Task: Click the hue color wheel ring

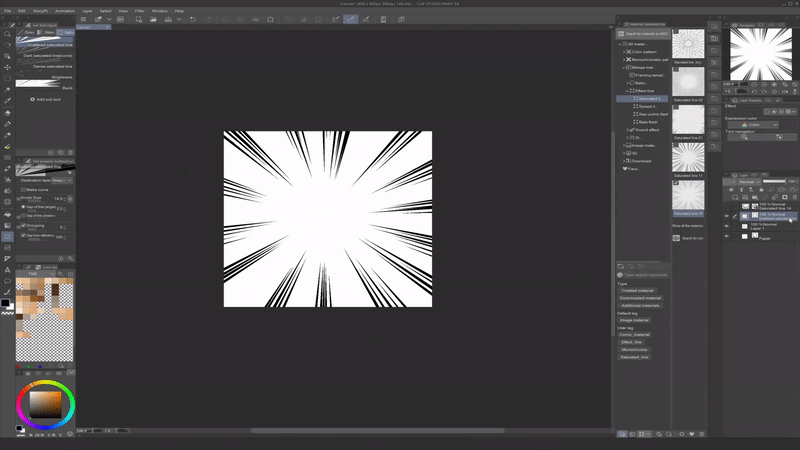Action: pos(45,383)
